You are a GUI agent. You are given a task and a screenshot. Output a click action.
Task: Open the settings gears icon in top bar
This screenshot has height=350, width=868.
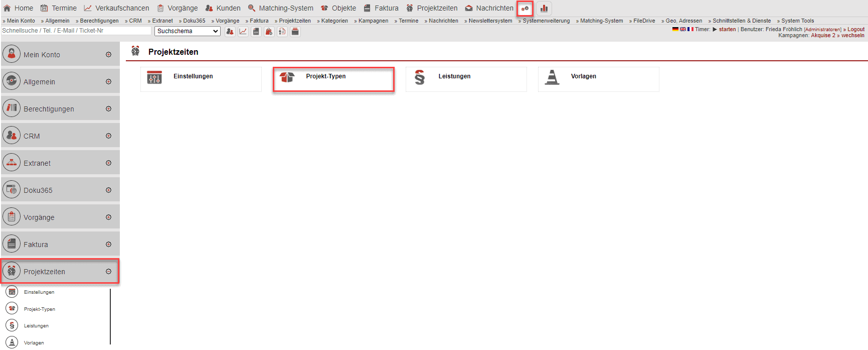pyautogui.click(x=525, y=9)
